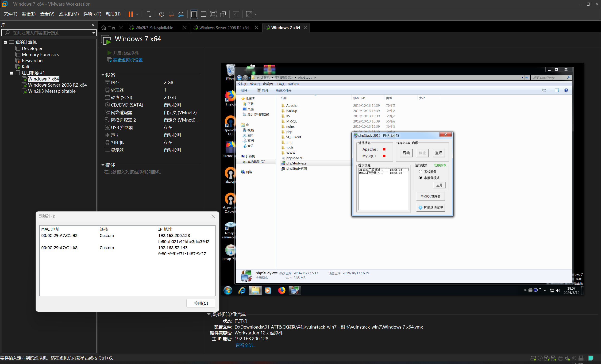Click the phpStudy icon on guest taskbar
601x364 pixels.
point(295,290)
